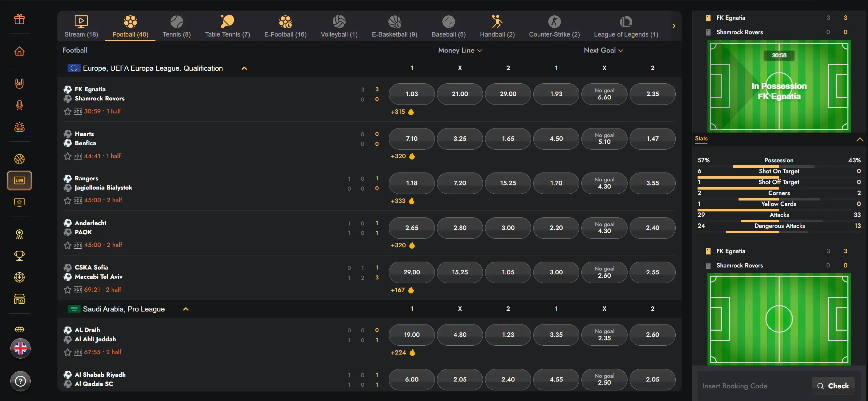Open the rock hand icon in sidebar
The image size is (868, 401).
19,83
